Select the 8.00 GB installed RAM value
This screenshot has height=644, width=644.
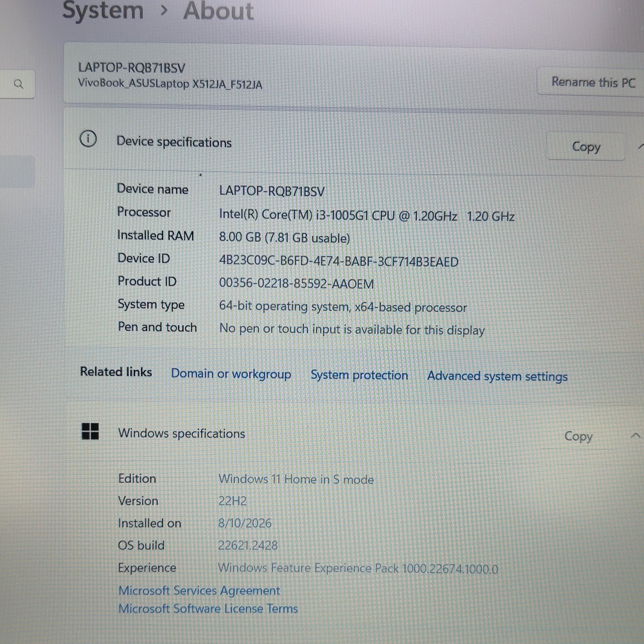point(284,237)
